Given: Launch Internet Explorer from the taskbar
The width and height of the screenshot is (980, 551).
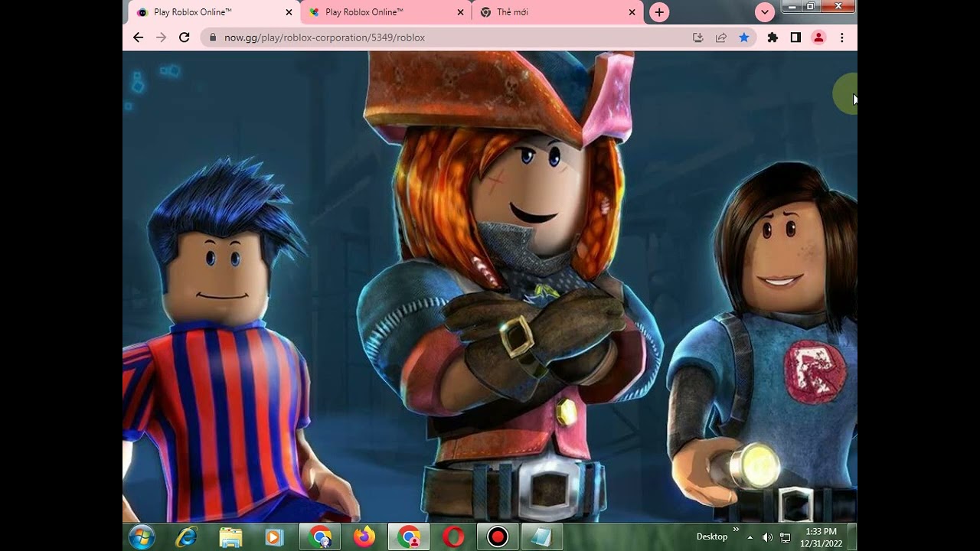Looking at the screenshot, I should tap(186, 537).
